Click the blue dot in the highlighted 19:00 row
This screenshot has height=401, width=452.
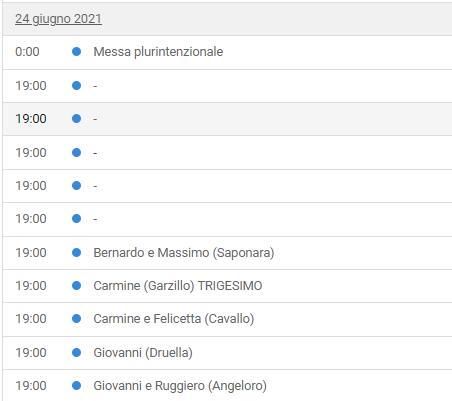pos(76,118)
